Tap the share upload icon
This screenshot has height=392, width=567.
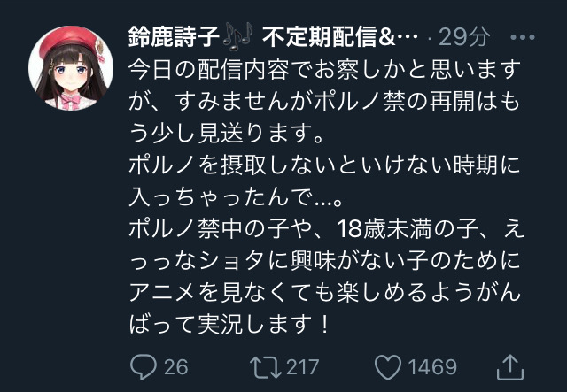click(x=510, y=367)
